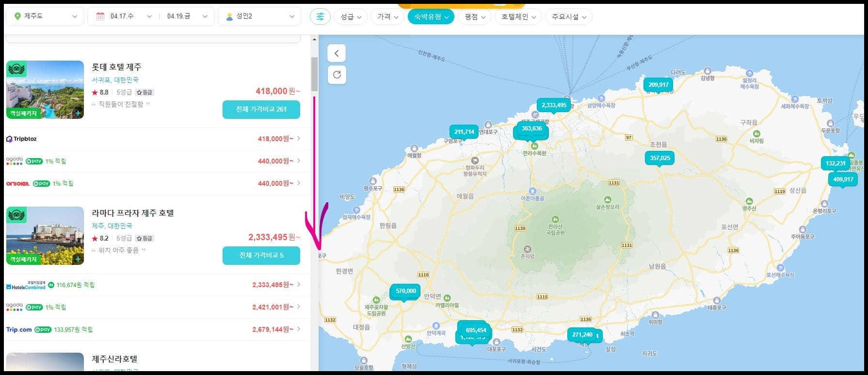Image resolution: width=868 pixels, height=375 pixels.
Task: Click the 라마다 프라자 제주 호텔 thumbnail photo
Action: tap(45, 236)
